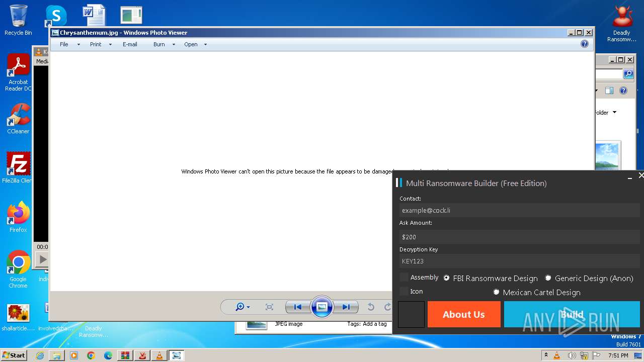Open the Burn menu in Photo Viewer
Viewport: 644px width, 362px height.
pos(159,44)
